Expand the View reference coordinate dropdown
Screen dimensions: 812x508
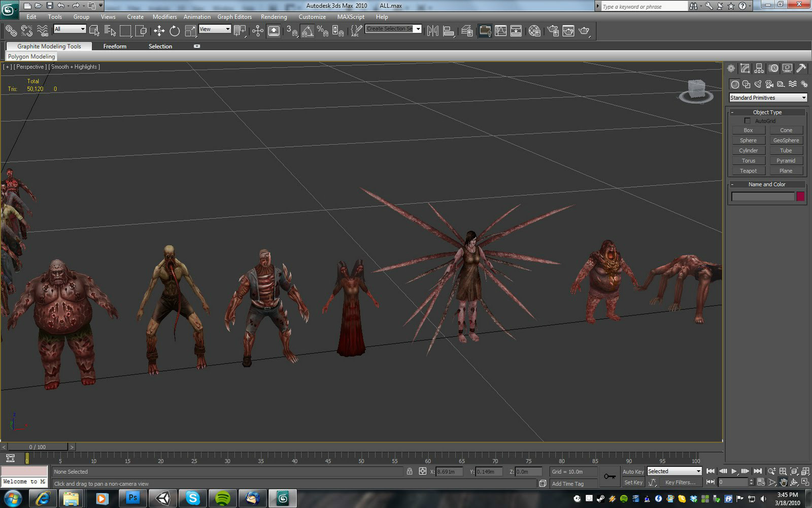pyautogui.click(x=215, y=29)
